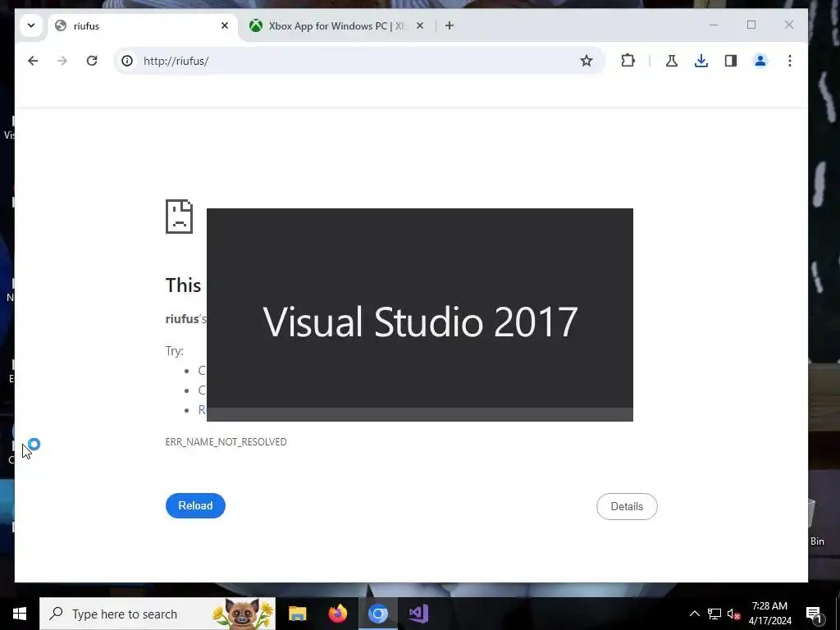The width and height of the screenshot is (840, 630).
Task: Open the network status tray icon
Action: click(714, 614)
